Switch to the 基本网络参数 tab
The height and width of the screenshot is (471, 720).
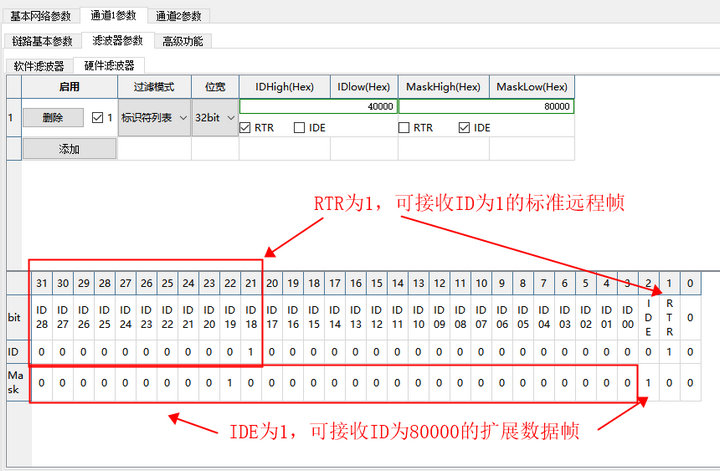[41, 16]
